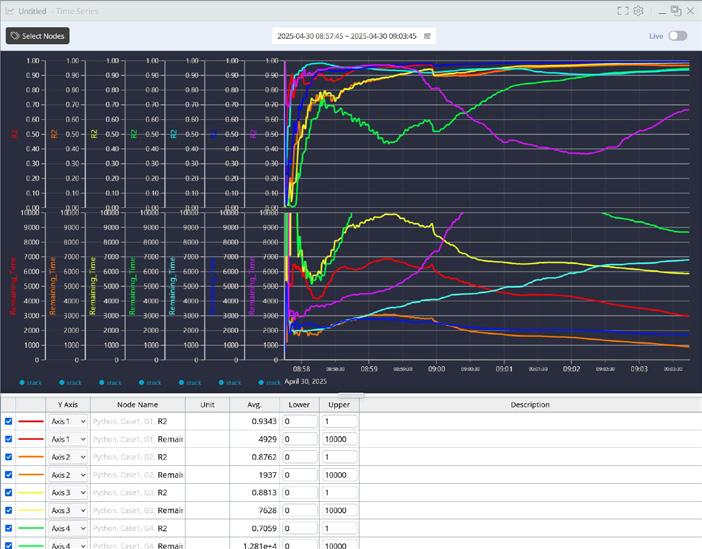702x549 pixels.
Task: Uncheck the row with average 0.7059
Action: [9, 528]
